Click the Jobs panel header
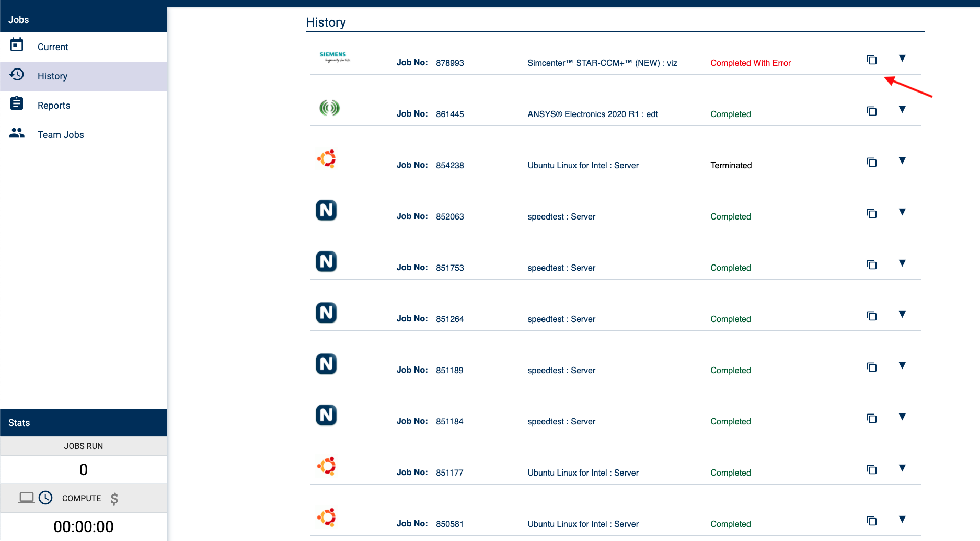The image size is (980, 541). click(84, 20)
